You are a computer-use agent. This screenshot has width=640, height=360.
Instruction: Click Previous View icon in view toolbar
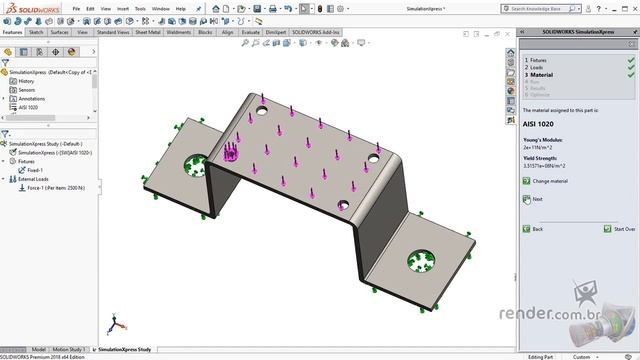[x=266, y=42]
